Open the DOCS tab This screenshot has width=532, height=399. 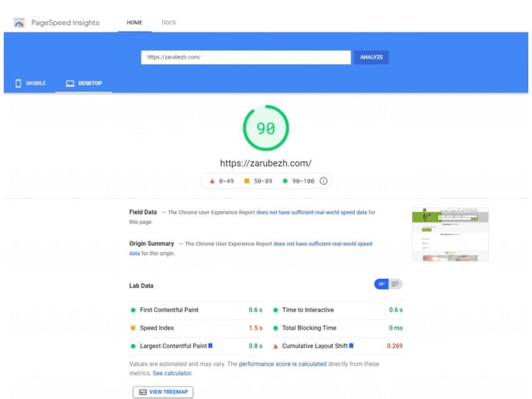click(169, 23)
